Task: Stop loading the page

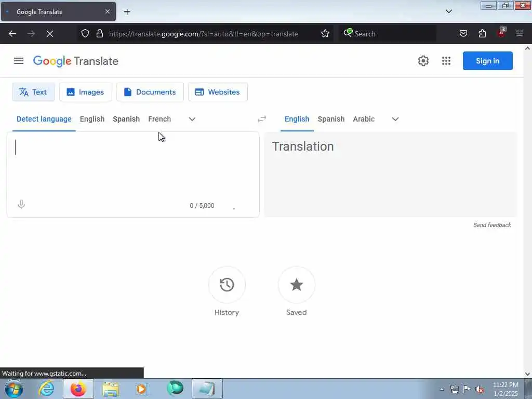Action: click(x=49, y=34)
